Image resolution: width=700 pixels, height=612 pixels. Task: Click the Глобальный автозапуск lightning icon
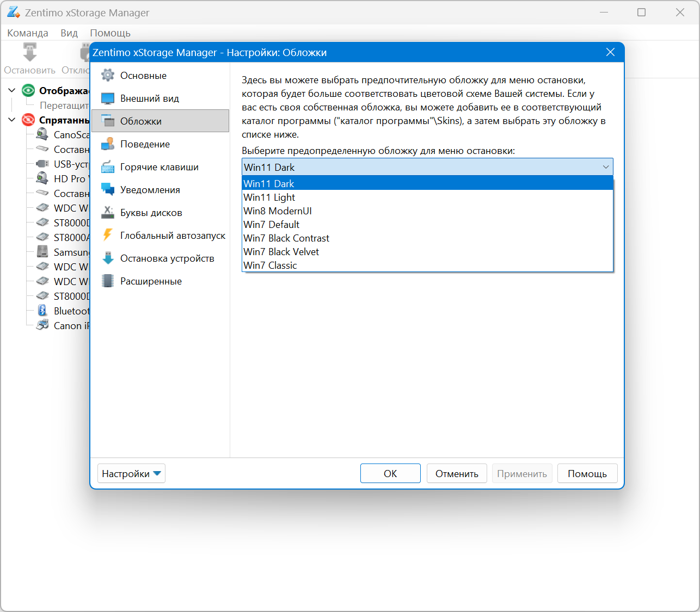[108, 236]
